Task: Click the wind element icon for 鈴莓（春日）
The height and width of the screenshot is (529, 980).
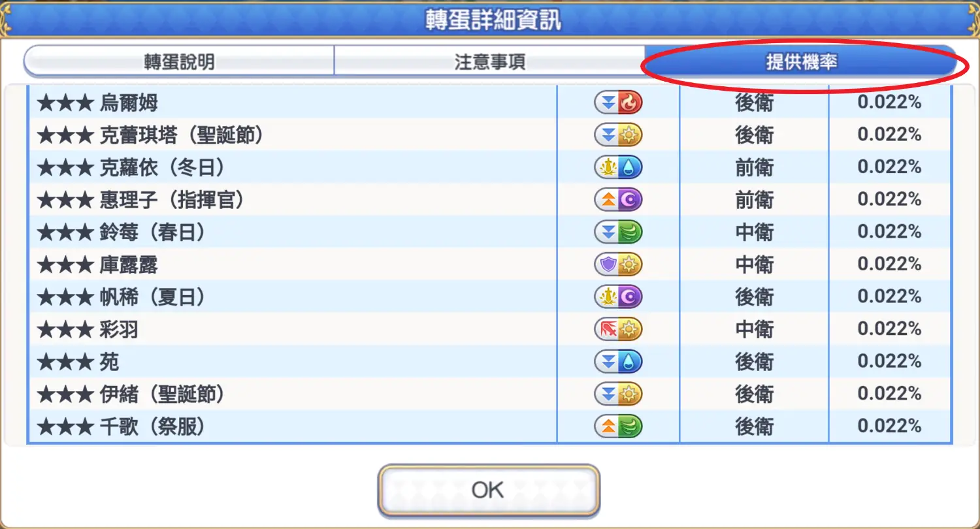Action: coord(630,232)
